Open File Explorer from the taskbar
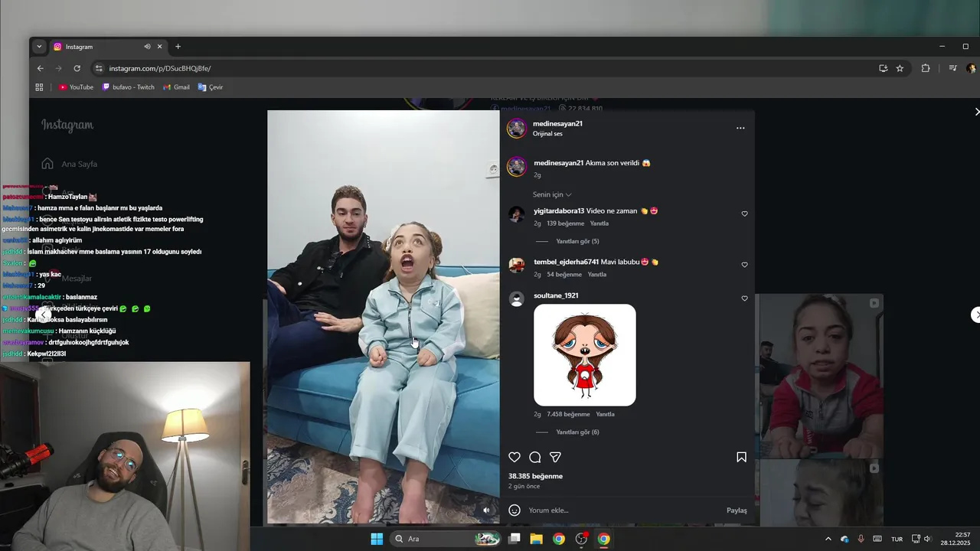This screenshot has height=551, width=980. [536, 539]
